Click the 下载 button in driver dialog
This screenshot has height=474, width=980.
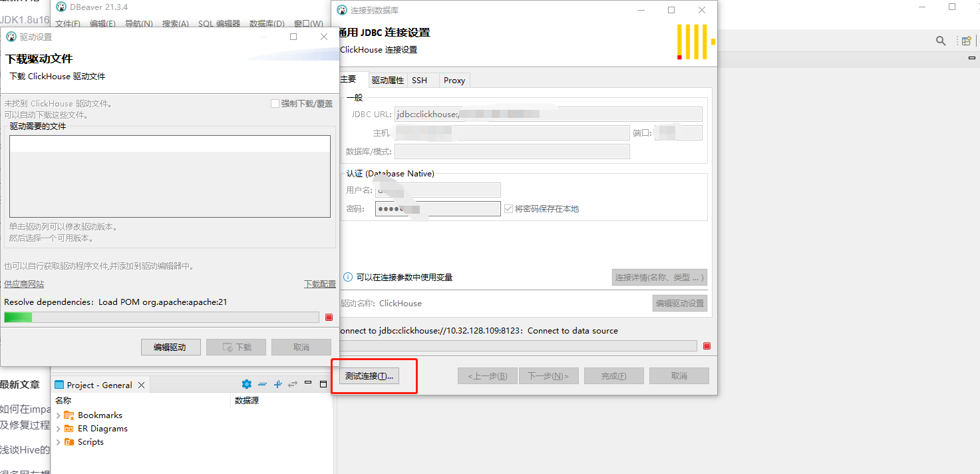pos(236,347)
